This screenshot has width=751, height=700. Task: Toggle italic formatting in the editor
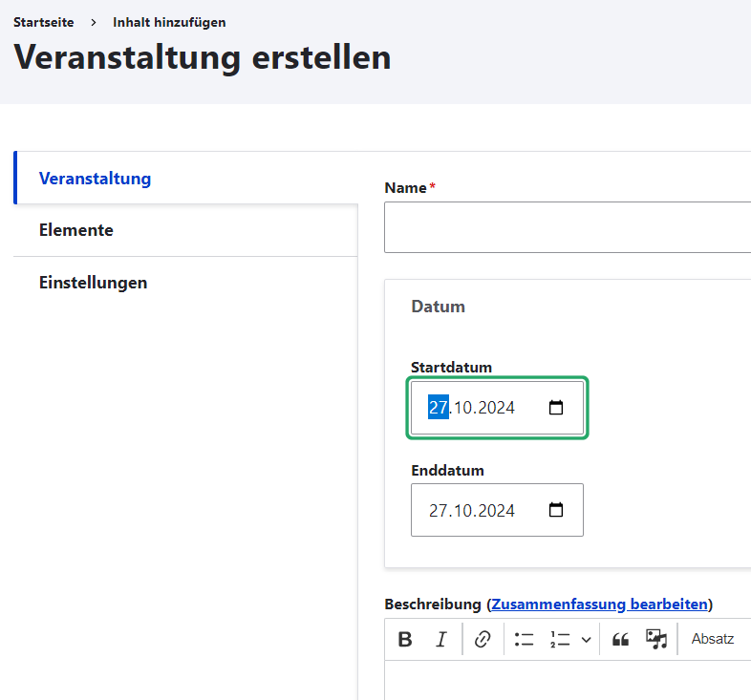click(x=440, y=640)
